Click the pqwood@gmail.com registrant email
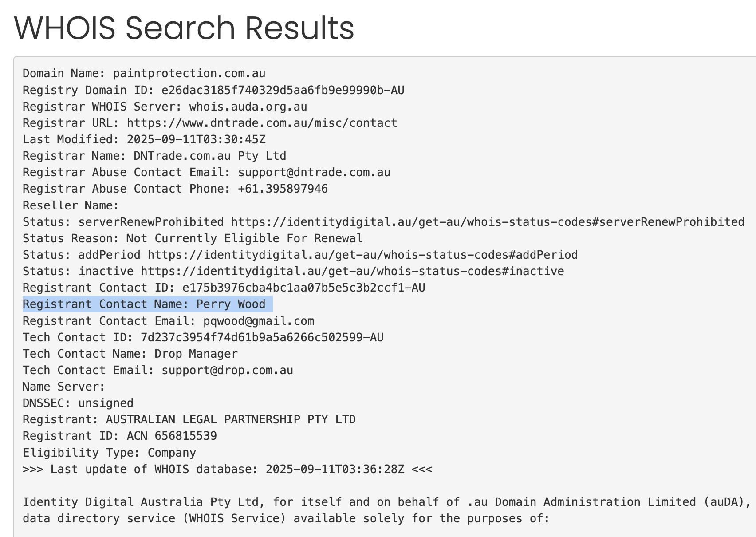 pos(259,321)
